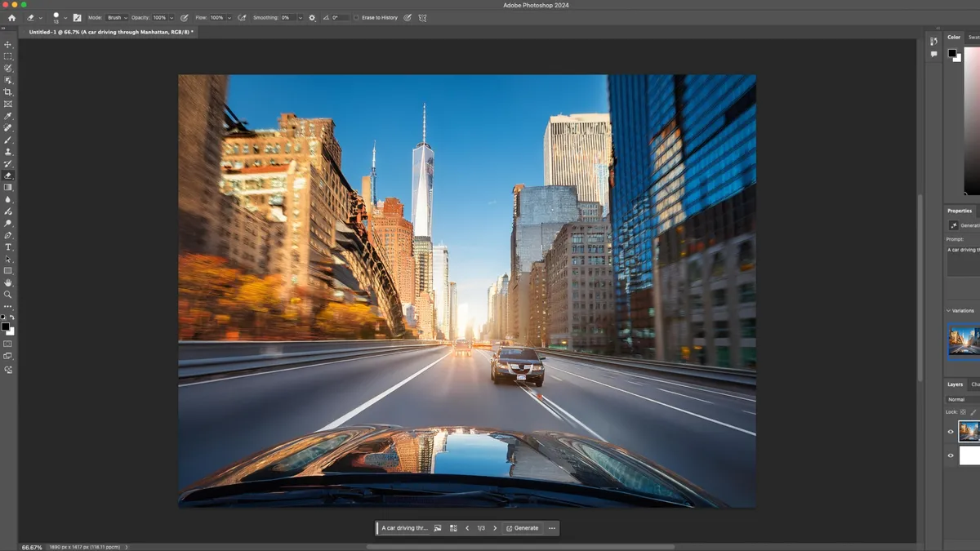
Task: Click the foreground color swatch in toolbar
Action: coord(5,326)
